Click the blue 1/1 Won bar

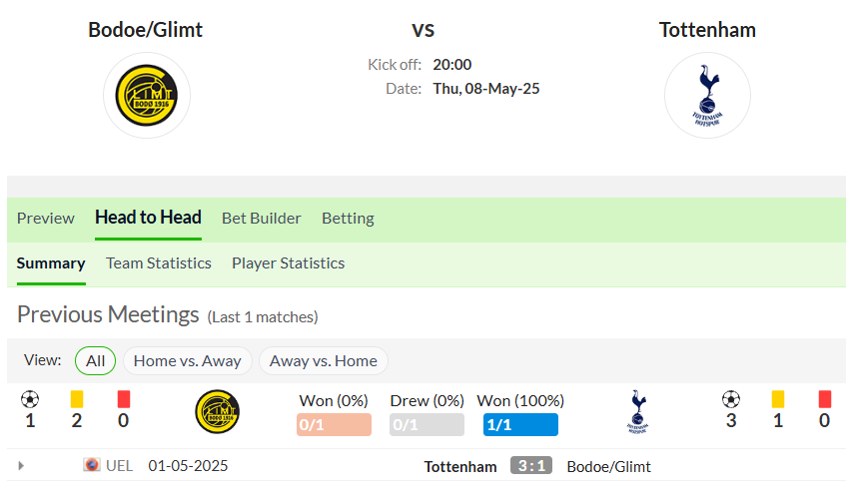coord(520,425)
